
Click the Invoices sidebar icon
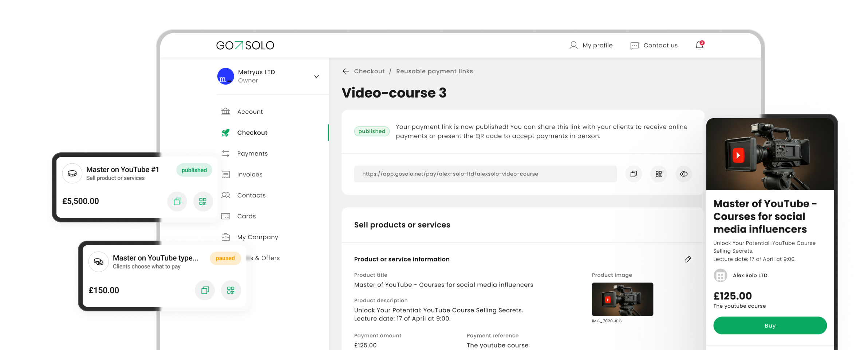point(226,175)
